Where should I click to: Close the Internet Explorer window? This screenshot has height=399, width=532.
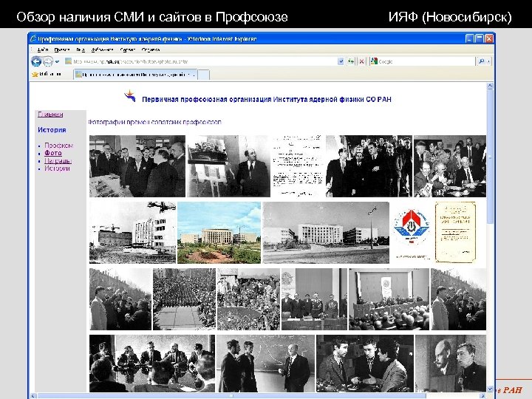[489, 38]
